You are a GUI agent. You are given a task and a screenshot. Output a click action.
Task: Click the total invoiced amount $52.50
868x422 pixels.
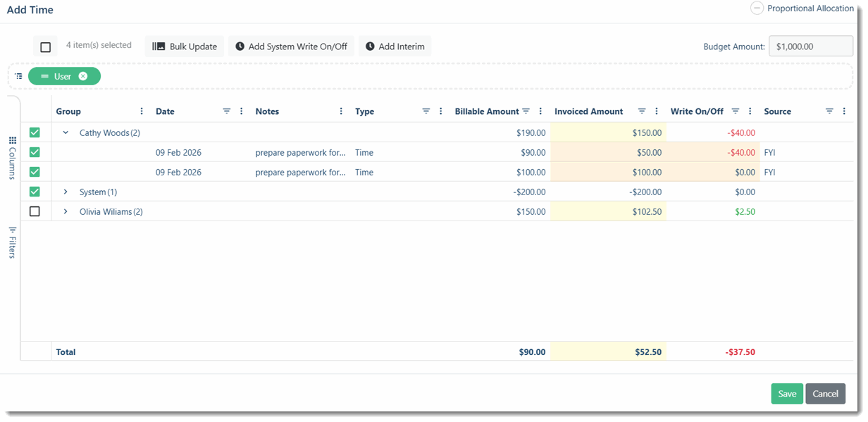pyautogui.click(x=647, y=352)
